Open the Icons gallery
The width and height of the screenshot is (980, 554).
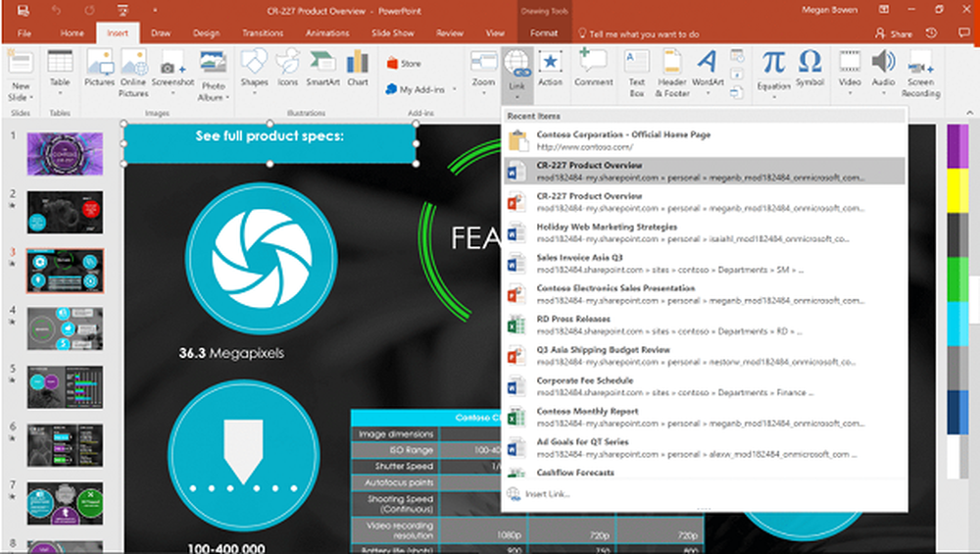[x=287, y=69]
